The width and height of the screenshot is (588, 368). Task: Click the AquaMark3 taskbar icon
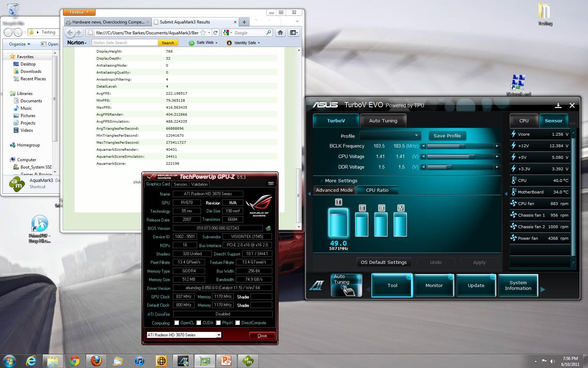point(248,361)
